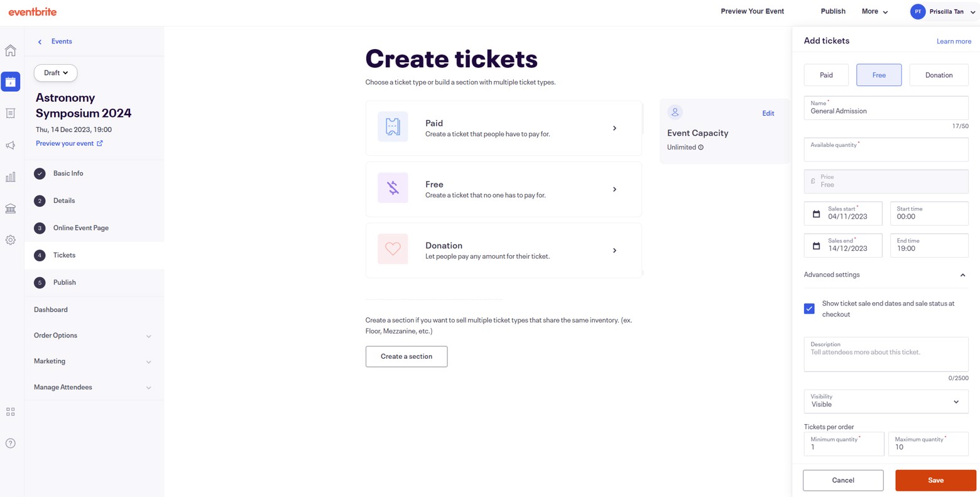
Task: Click the Sales start calendar icon
Action: [816, 214]
